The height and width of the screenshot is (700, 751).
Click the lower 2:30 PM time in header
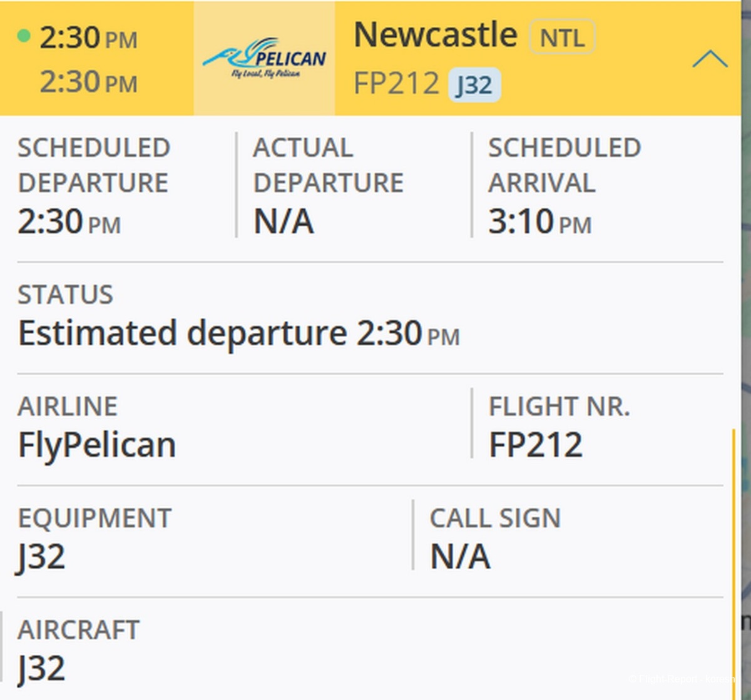point(88,82)
